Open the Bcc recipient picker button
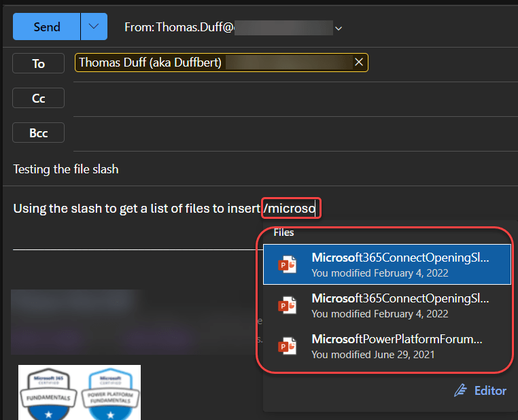Image resolution: width=518 pixels, height=420 pixels. 38,133
